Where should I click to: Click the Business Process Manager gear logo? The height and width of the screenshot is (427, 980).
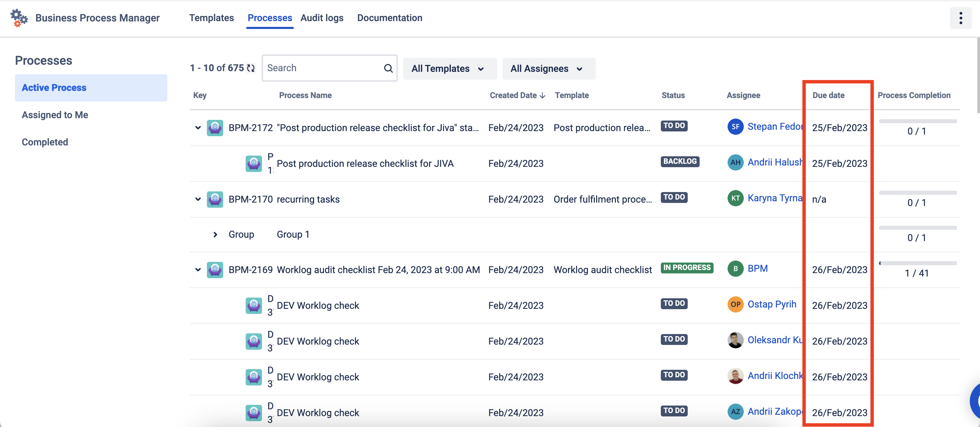(19, 18)
